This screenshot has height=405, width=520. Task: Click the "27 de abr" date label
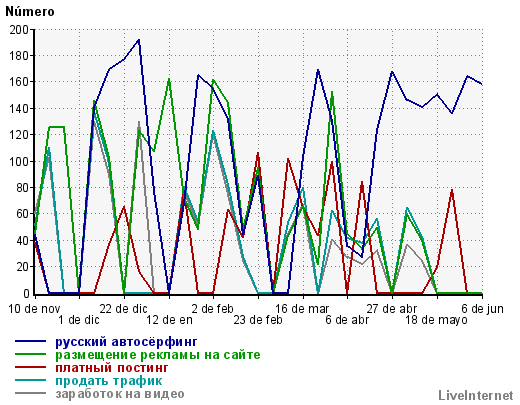coord(392,309)
